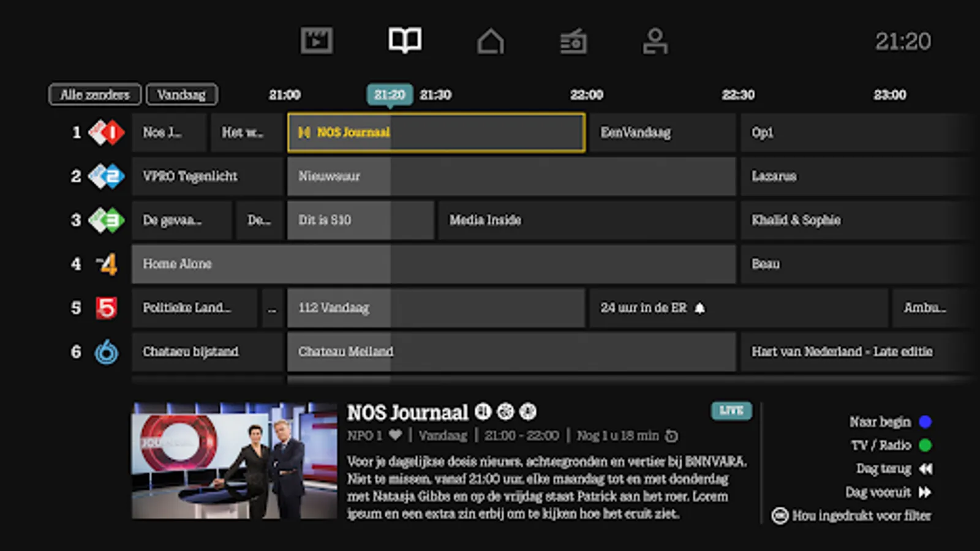The image size is (980, 551).
Task: Click the Dag vooruit fast-forward icon
Action: pyautogui.click(x=925, y=492)
